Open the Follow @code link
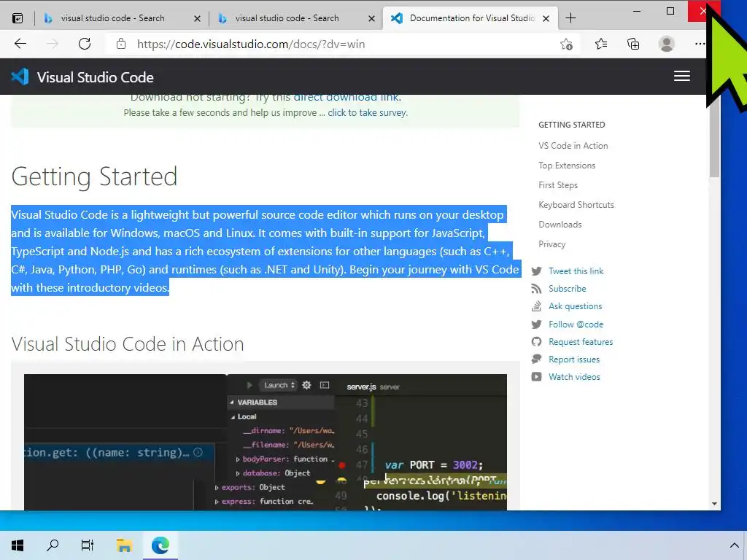Image resolution: width=747 pixels, height=560 pixels. (x=576, y=324)
